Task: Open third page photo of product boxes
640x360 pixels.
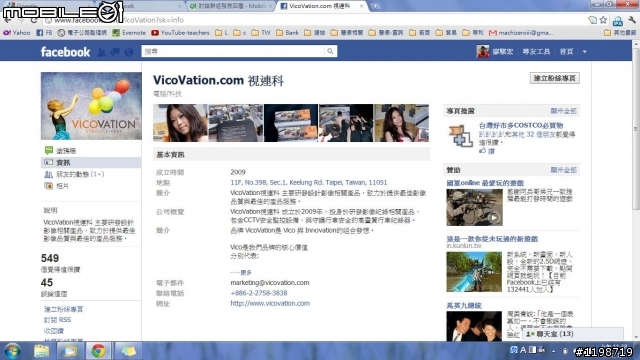Action: pos(291,123)
